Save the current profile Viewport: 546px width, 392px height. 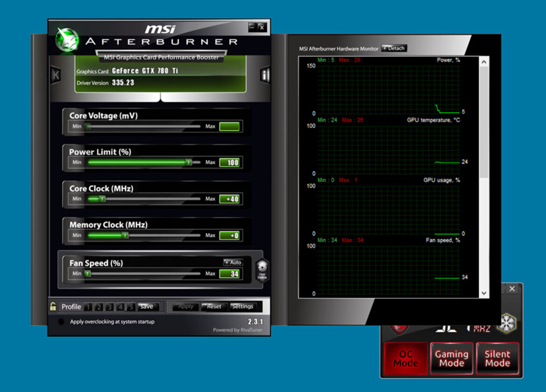click(148, 306)
